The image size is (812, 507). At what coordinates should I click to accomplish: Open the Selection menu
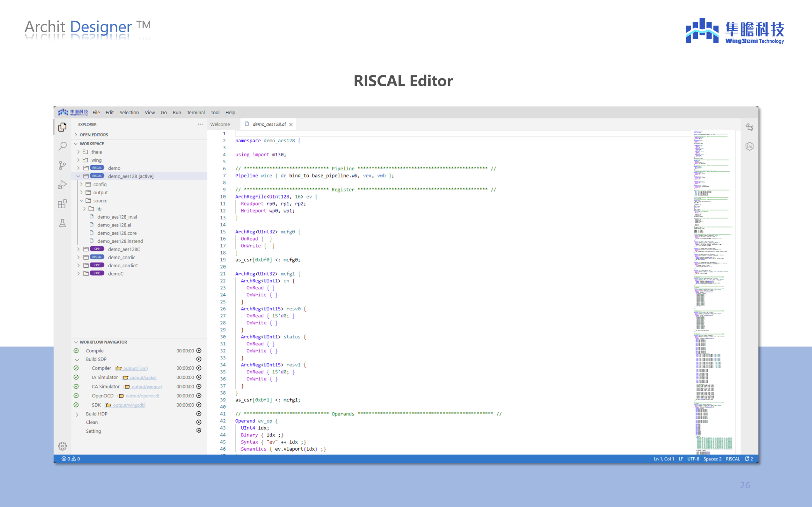[129, 113]
